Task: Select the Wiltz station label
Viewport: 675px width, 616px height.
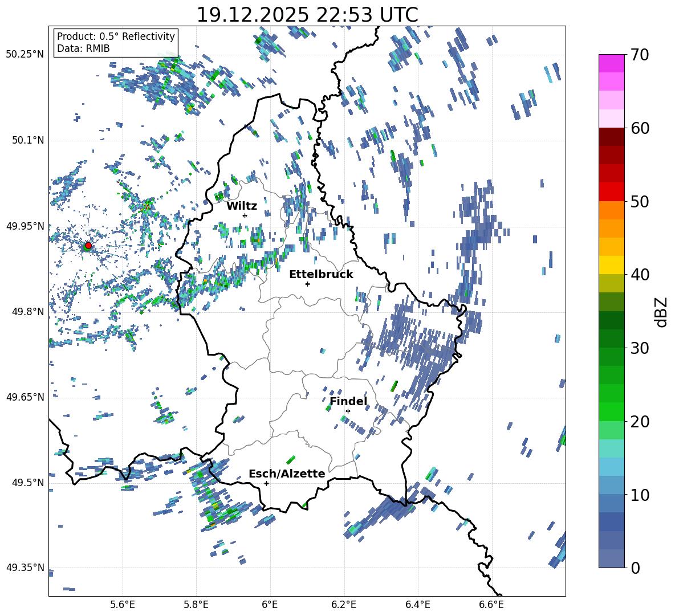Action: 242,206
